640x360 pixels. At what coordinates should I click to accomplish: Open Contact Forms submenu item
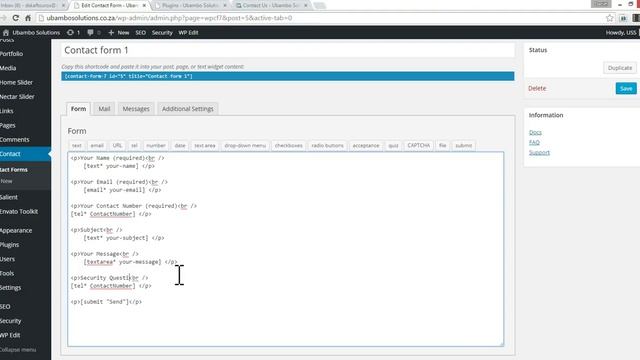tap(14, 169)
